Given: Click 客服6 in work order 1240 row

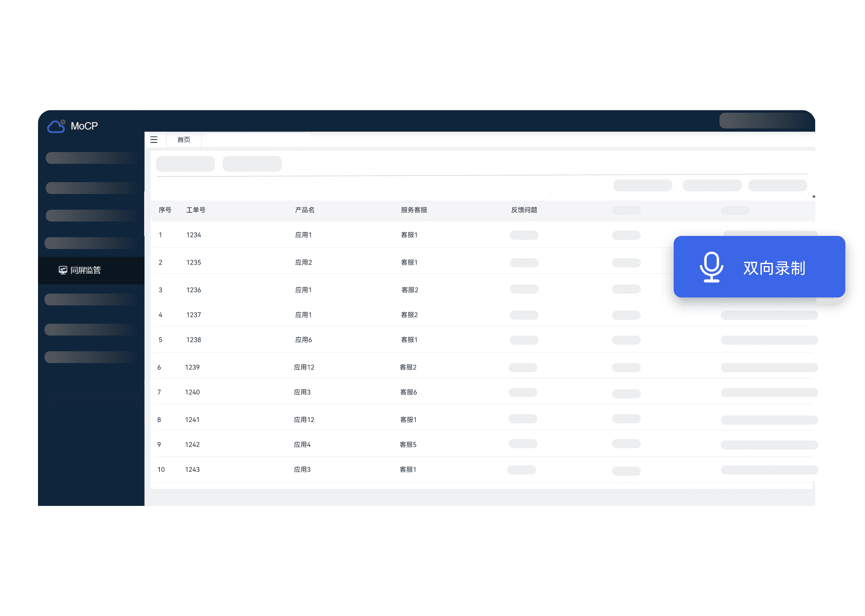Looking at the screenshot, I should [x=409, y=392].
